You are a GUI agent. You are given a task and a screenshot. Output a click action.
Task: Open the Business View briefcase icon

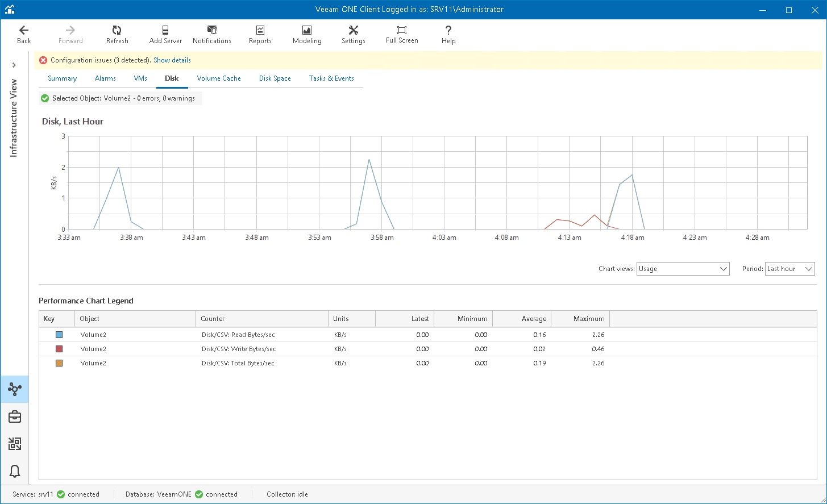15,417
